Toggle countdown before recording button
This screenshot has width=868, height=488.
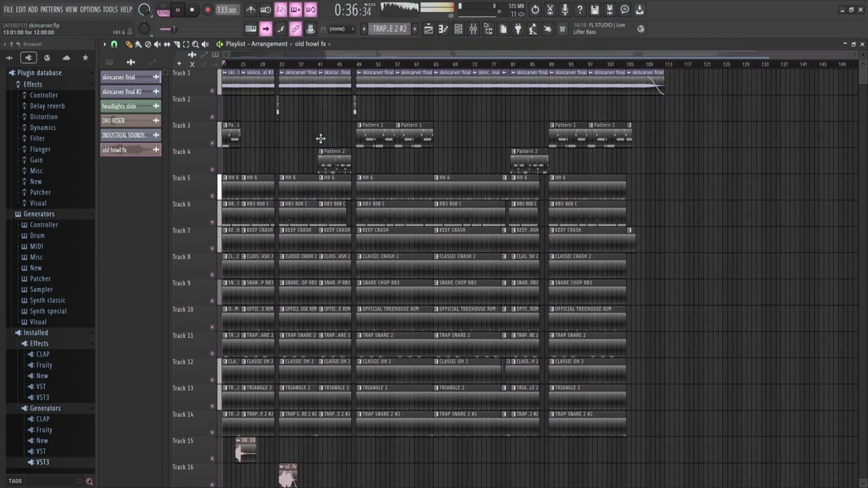click(280, 9)
